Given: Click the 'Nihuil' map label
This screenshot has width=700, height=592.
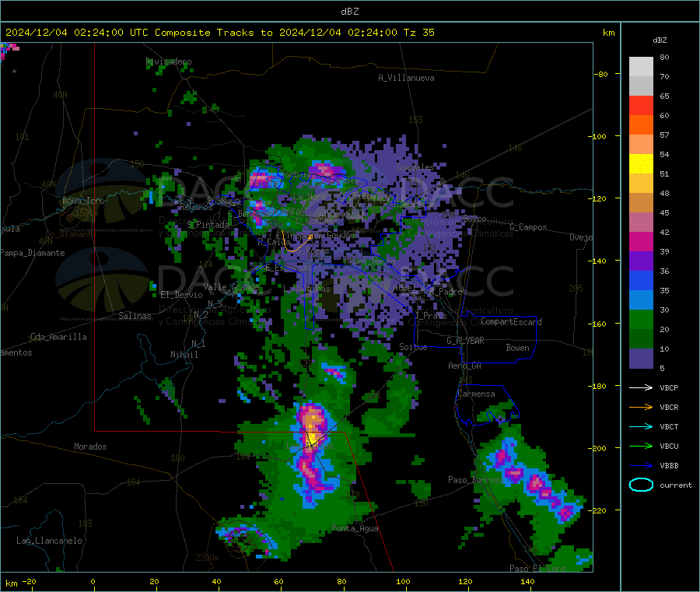Looking at the screenshot, I should (x=184, y=355).
